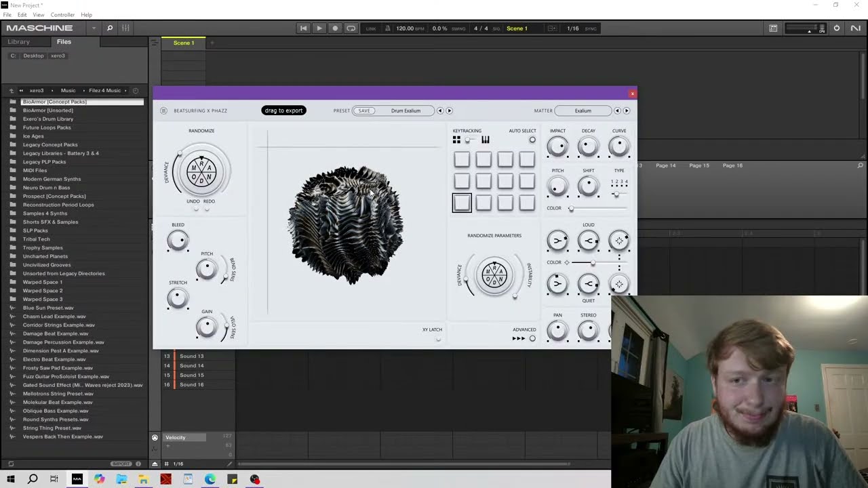Image resolution: width=868 pixels, height=488 pixels.
Task: Go to the previous preset arrow
Action: [x=439, y=110]
